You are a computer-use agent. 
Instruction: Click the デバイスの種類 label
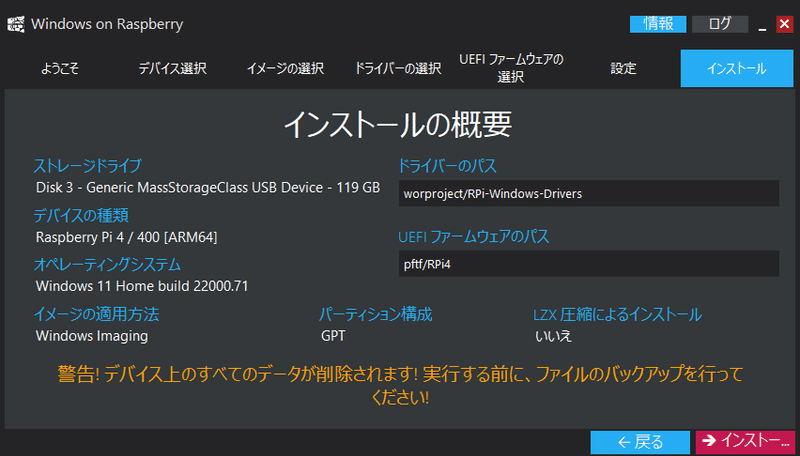coord(81,215)
